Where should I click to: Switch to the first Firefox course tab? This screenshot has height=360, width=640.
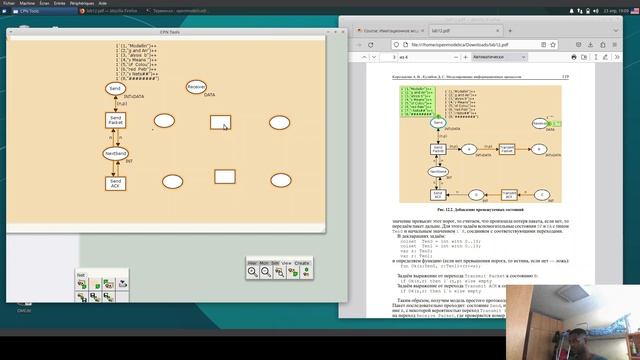click(390, 31)
